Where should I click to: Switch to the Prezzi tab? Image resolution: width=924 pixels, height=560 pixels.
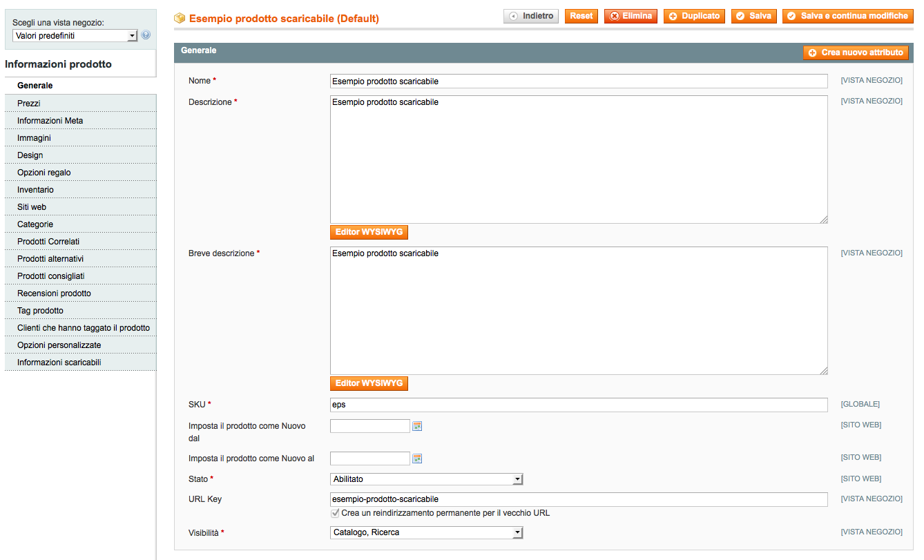(x=29, y=104)
